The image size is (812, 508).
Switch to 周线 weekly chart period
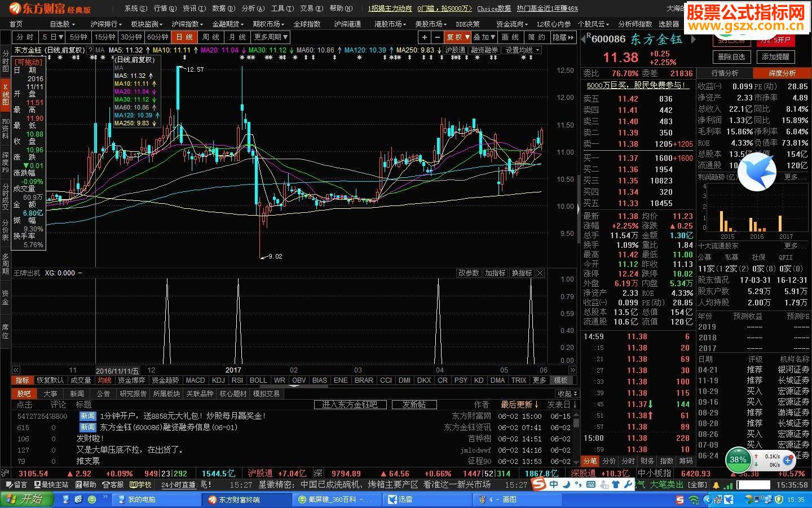tap(211, 37)
